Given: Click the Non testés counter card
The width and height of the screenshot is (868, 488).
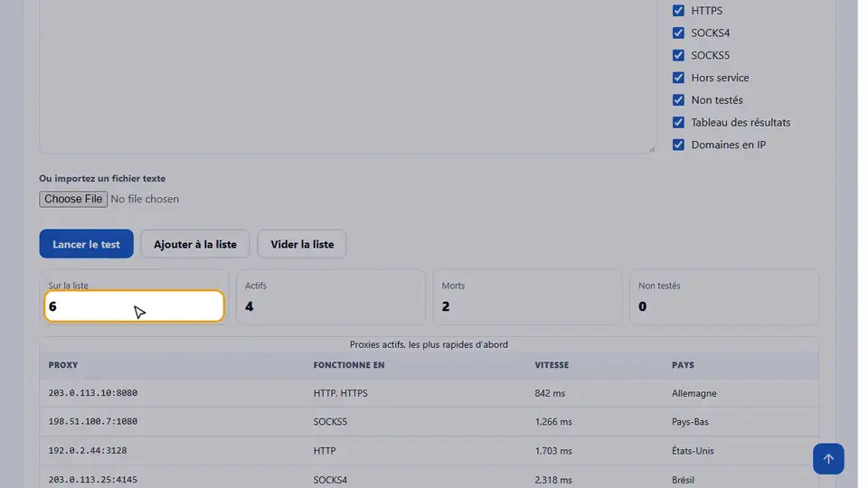Looking at the screenshot, I should pos(724,297).
